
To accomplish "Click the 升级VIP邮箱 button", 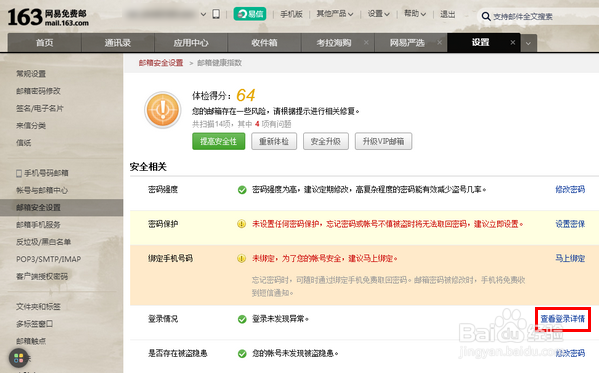I will 383,141.
